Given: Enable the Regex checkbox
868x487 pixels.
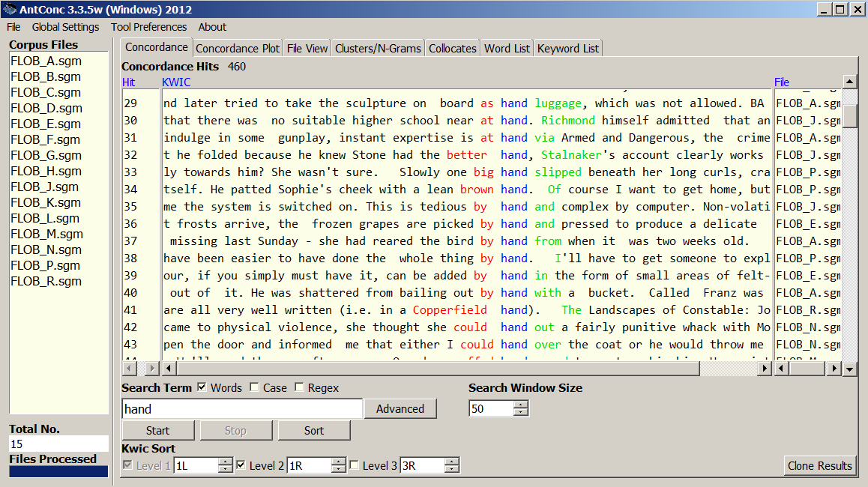Looking at the screenshot, I should [x=299, y=387].
